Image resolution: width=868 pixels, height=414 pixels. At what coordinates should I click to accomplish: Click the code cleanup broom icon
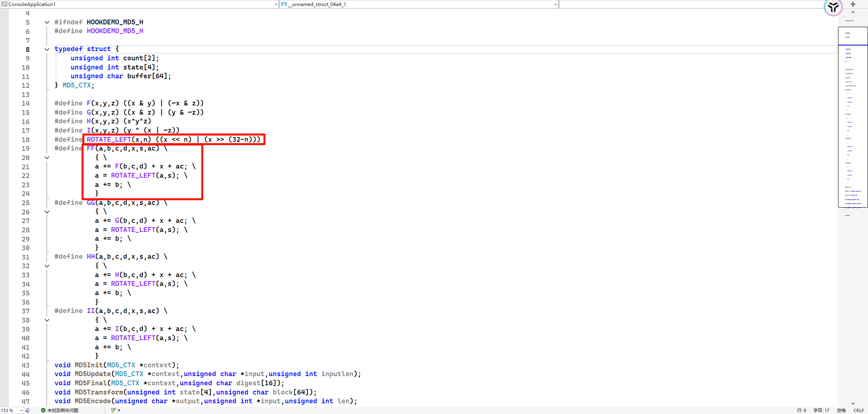(x=113, y=410)
